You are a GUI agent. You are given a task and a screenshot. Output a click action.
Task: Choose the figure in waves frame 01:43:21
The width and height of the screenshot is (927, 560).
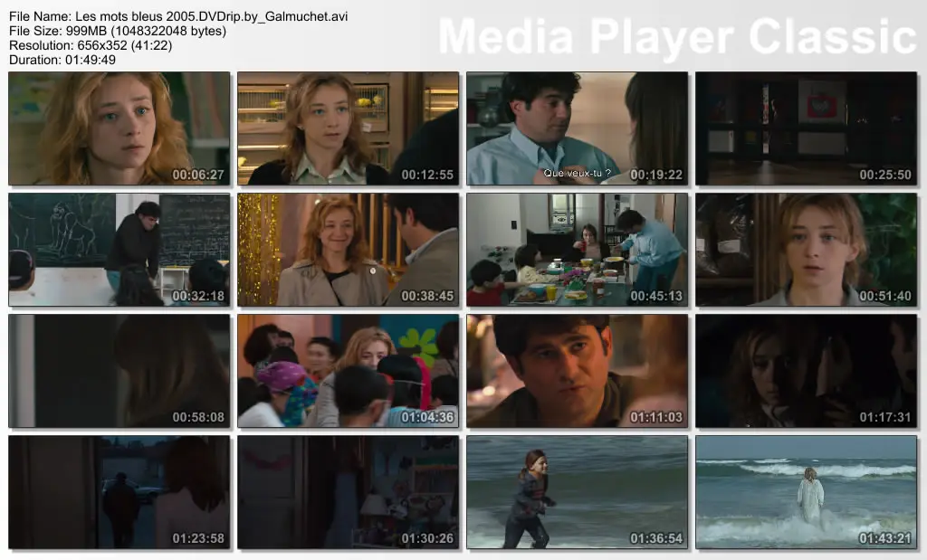click(806, 492)
